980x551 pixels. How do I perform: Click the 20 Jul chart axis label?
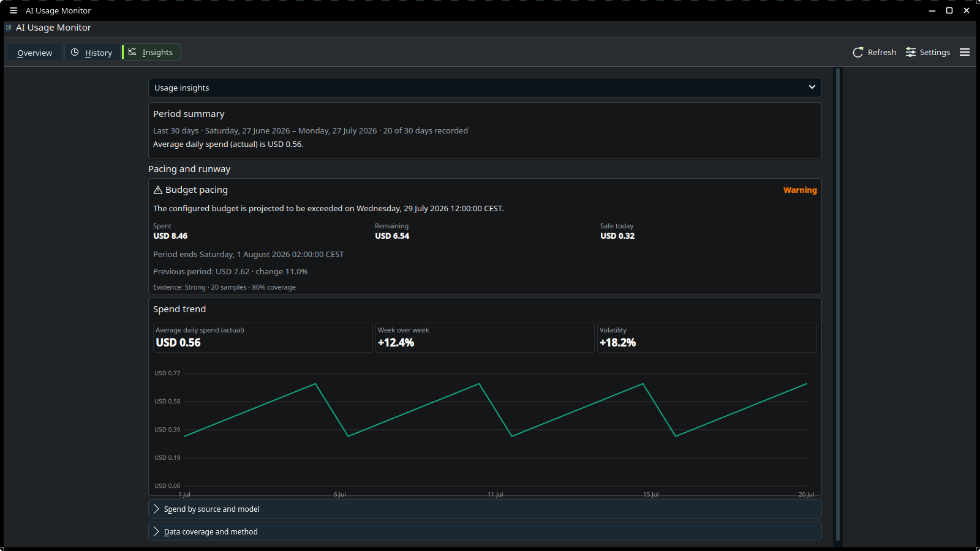(x=807, y=494)
